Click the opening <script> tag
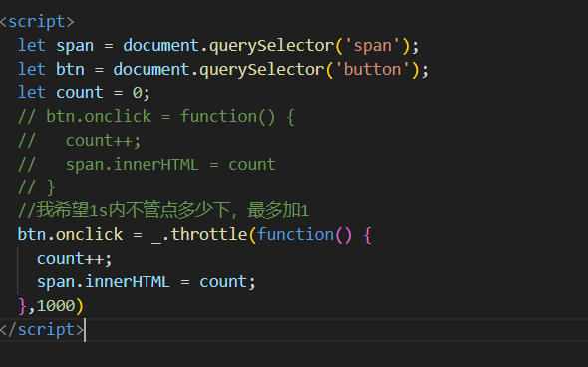The height and width of the screenshot is (367, 588). coord(37,22)
